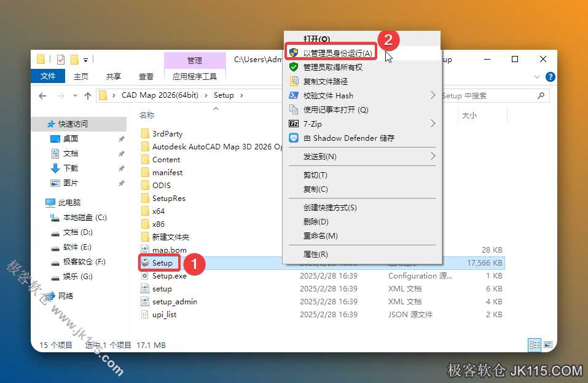Open the 7-Zip submenu
588x383 pixels.
point(363,124)
